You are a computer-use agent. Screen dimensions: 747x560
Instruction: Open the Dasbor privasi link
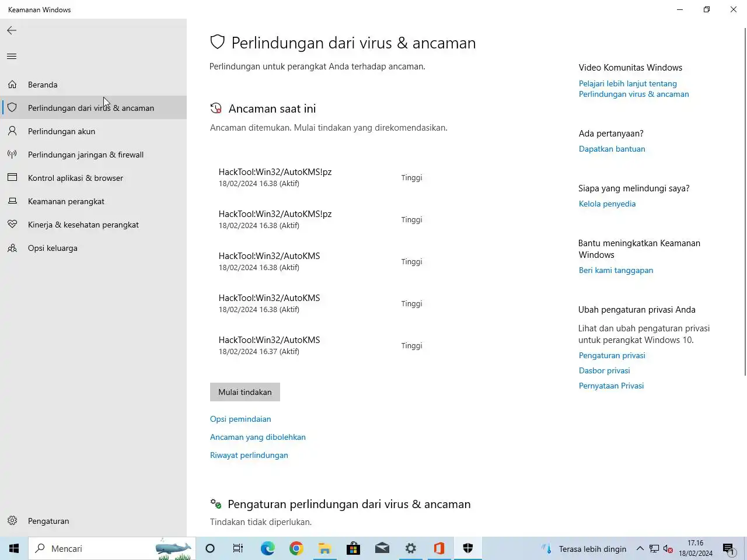click(x=605, y=370)
